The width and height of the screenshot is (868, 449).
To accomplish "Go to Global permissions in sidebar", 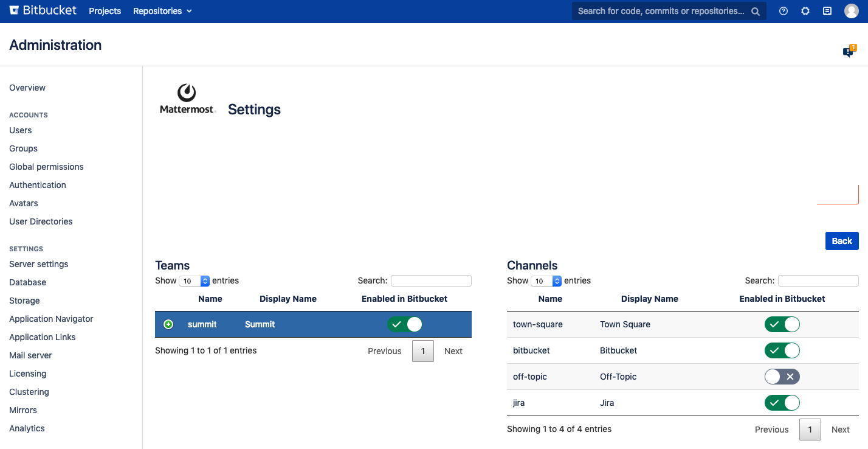I will pyautogui.click(x=46, y=167).
